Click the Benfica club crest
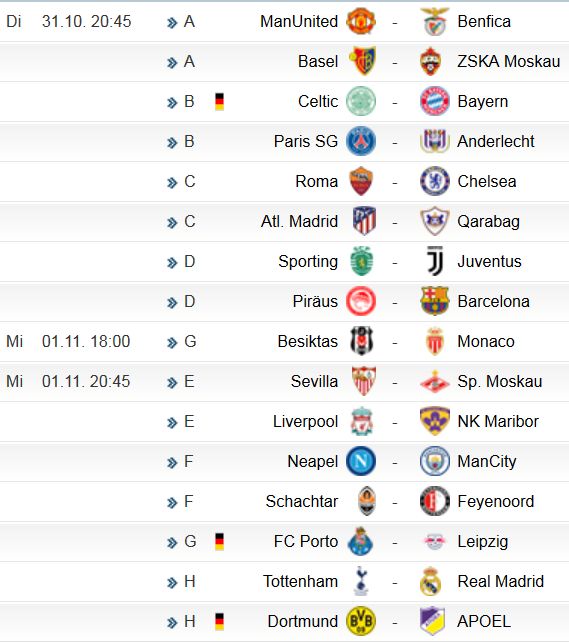This screenshot has width=569, height=643. [435, 21]
